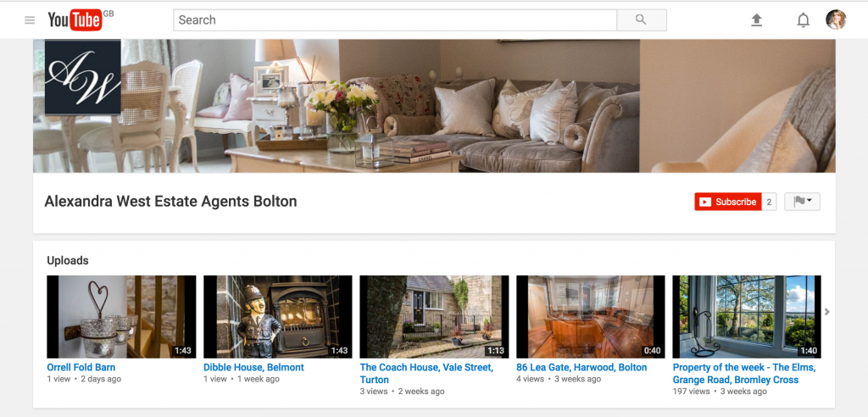
Task: Play The Coach House thumbnail
Action: pos(434,317)
